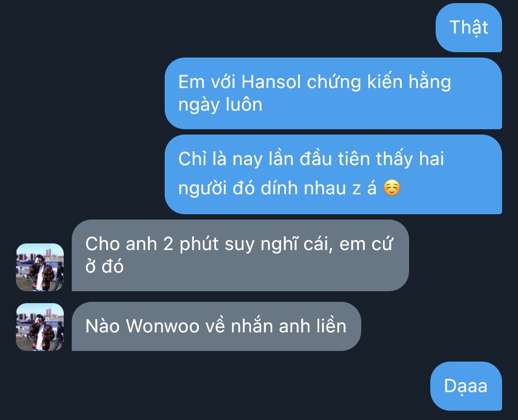Click the phrase "dính nhau z á"
The image size is (518, 420).
(x=318, y=188)
